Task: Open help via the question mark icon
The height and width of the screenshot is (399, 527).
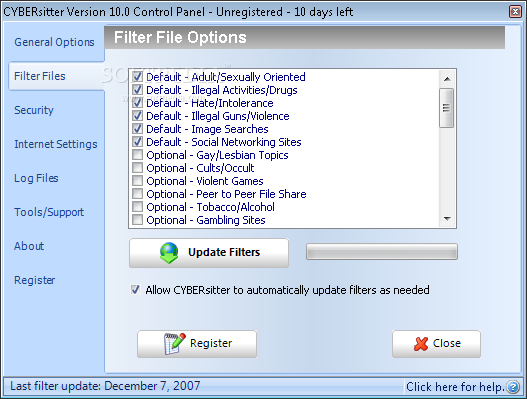Action: [x=513, y=387]
